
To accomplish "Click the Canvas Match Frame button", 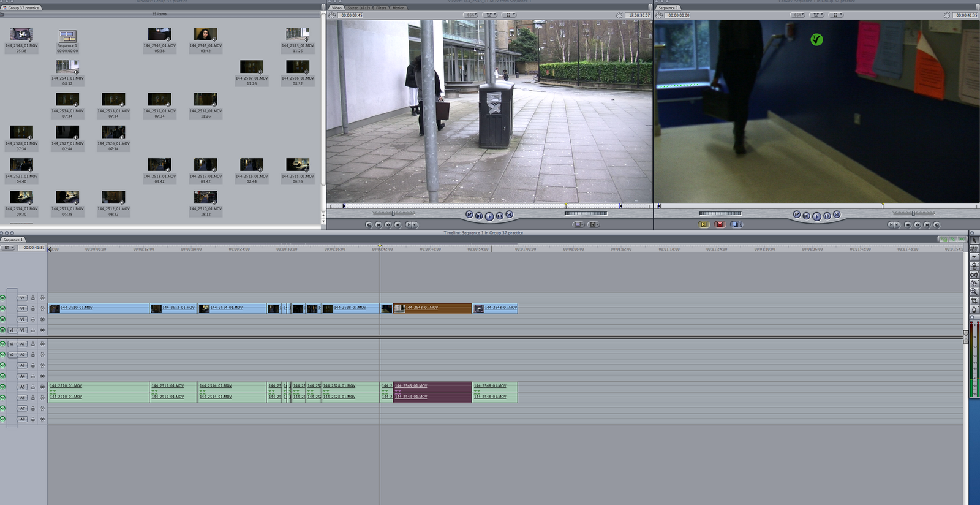I will click(937, 225).
